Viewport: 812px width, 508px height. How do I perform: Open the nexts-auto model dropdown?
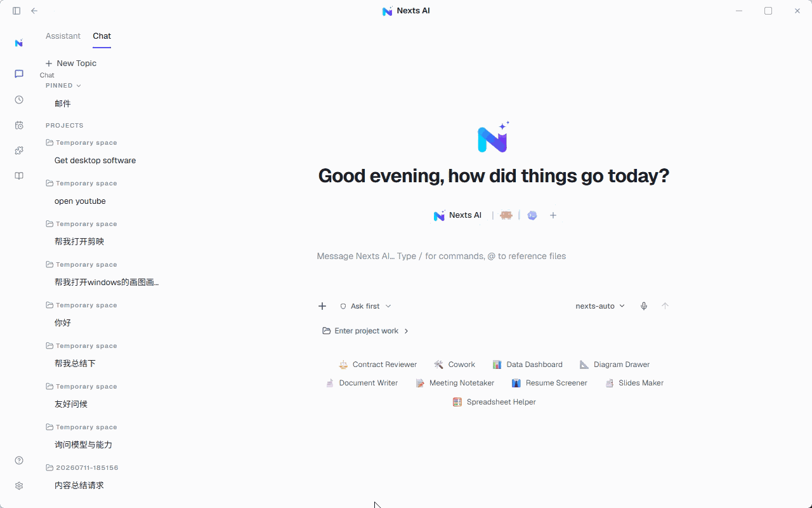(x=600, y=306)
